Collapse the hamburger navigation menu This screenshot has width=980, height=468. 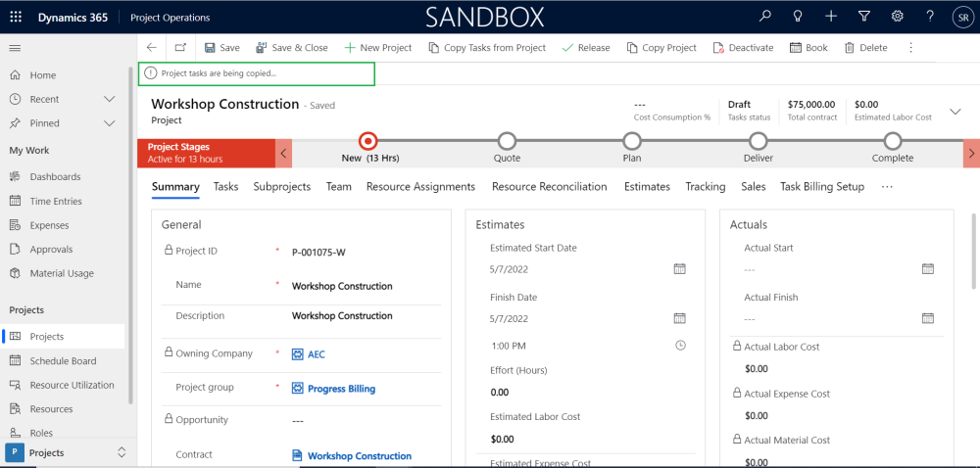(15, 48)
